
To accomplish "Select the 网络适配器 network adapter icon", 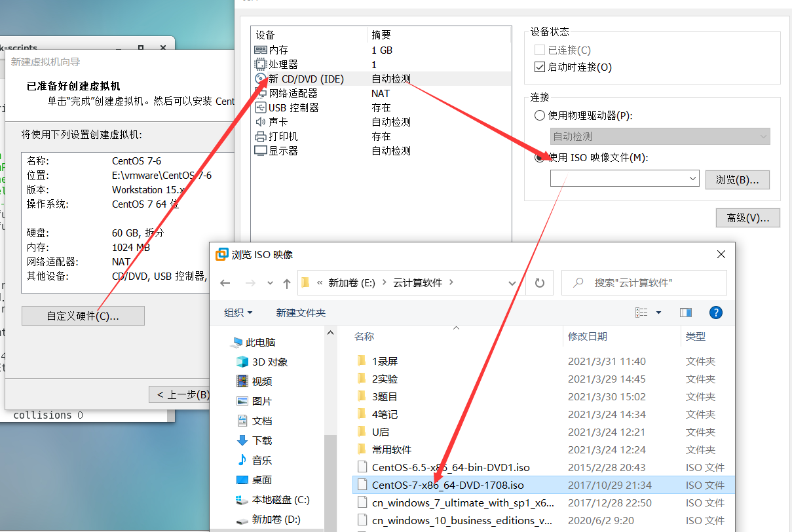I will [260, 93].
